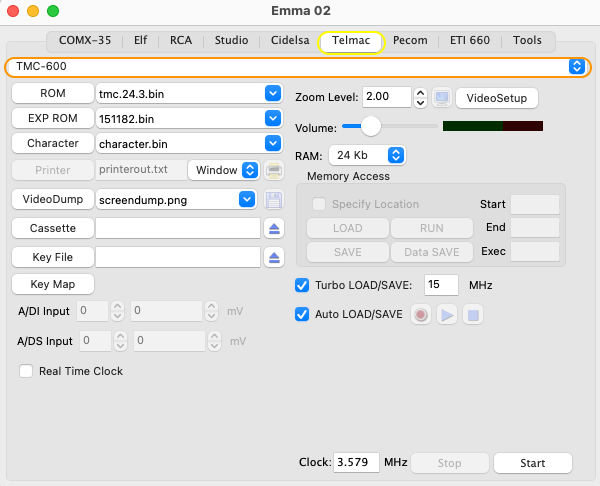Screen dimensions: 600x486
Task: Open the Pecom tab
Action: (410, 40)
